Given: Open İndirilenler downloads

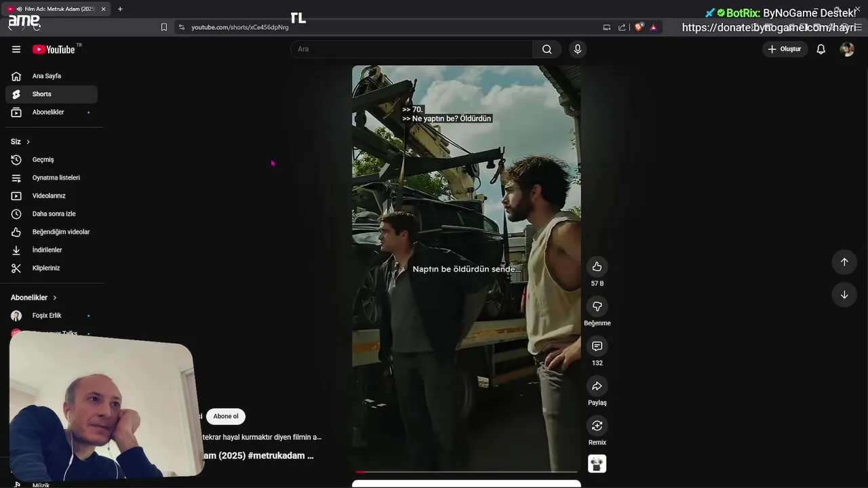Looking at the screenshot, I should point(52,250).
